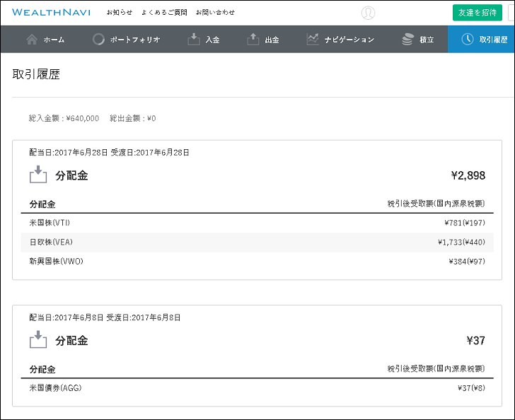515x420 pixels.
Task: Click the portfolio ring icon
Action: [98, 40]
